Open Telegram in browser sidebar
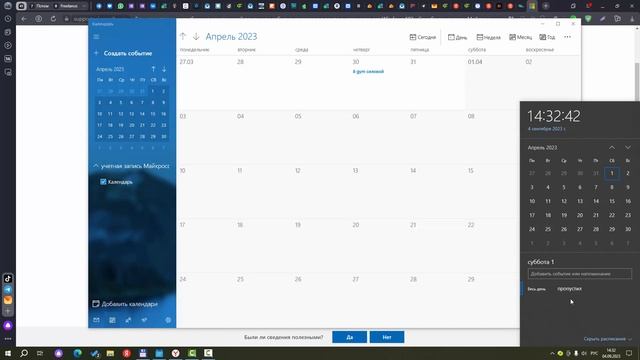This screenshot has height=360, width=640. (8, 289)
